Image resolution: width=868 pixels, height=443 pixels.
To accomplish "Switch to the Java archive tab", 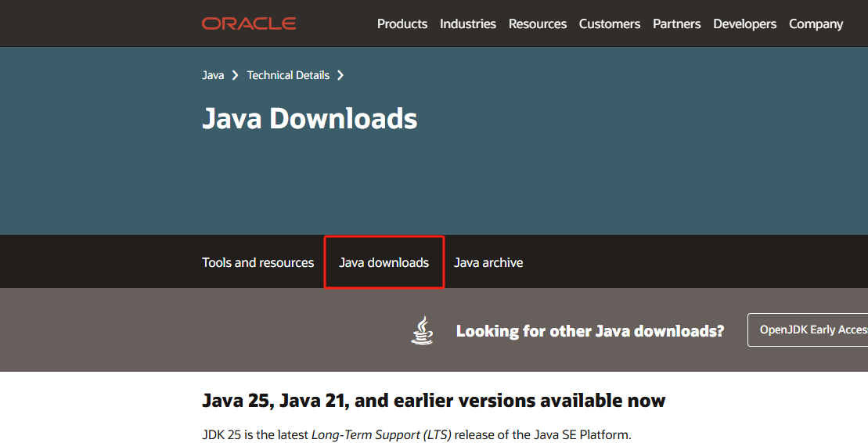I will 488,262.
